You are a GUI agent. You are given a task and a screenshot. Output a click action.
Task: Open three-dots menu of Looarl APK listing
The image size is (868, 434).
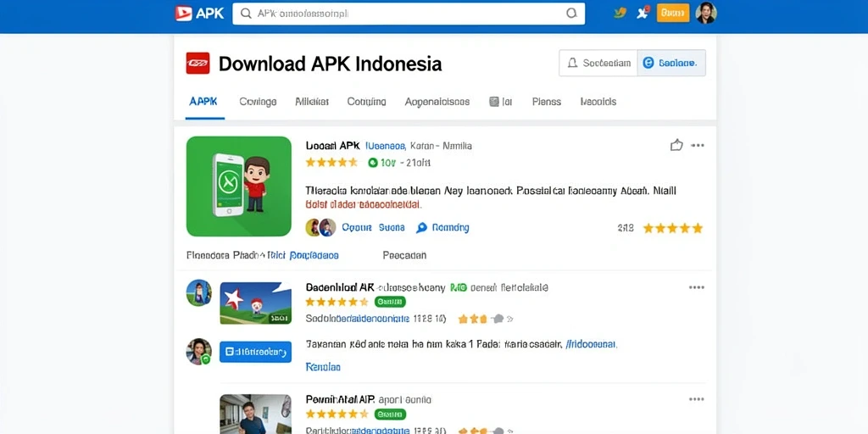(698, 146)
